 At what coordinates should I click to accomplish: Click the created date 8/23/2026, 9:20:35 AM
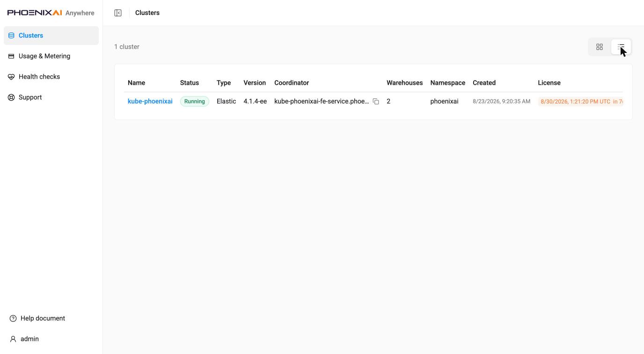[501, 101]
